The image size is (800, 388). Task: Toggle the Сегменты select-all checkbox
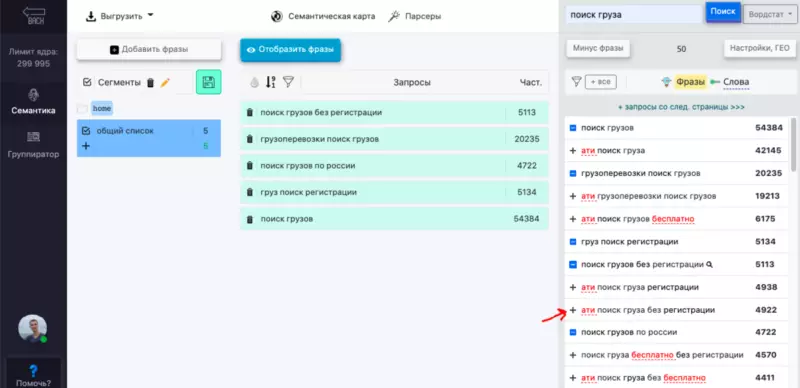[x=87, y=82]
